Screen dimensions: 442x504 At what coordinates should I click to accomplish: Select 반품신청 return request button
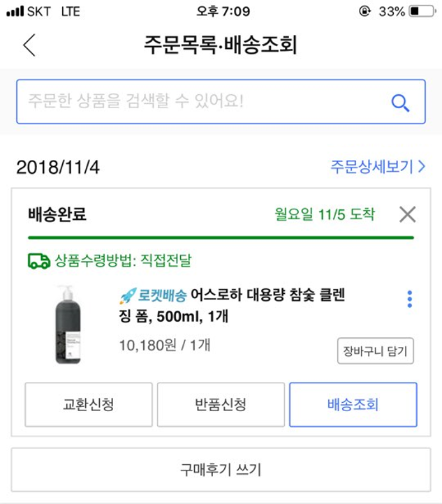pyautogui.click(x=221, y=405)
